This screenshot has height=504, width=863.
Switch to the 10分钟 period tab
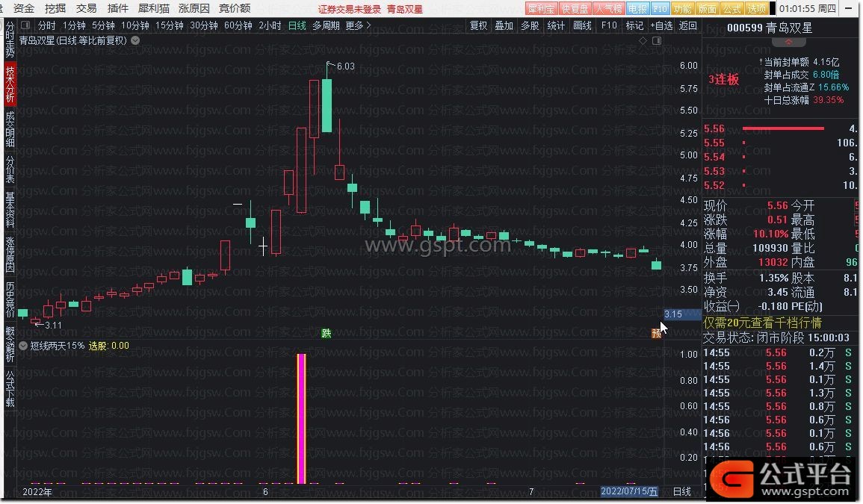tap(134, 25)
